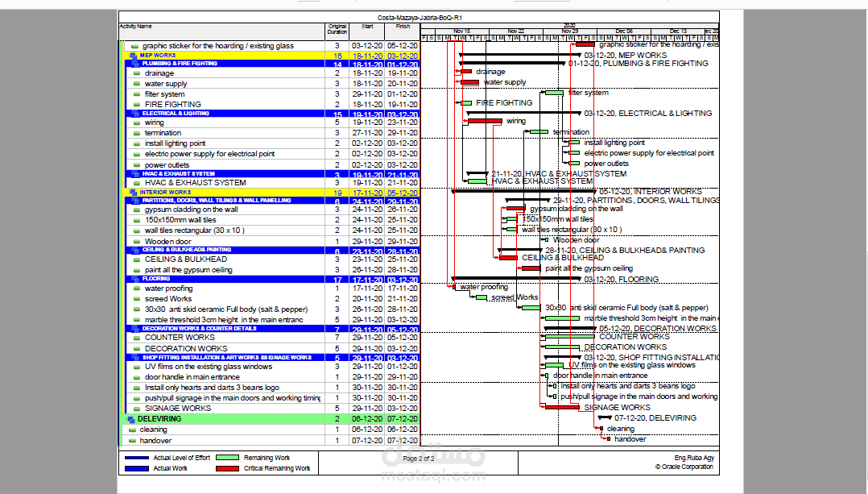Click the red SIGNAGE WORKS bar in the Gantt
The width and height of the screenshot is (868, 494).
(x=562, y=408)
